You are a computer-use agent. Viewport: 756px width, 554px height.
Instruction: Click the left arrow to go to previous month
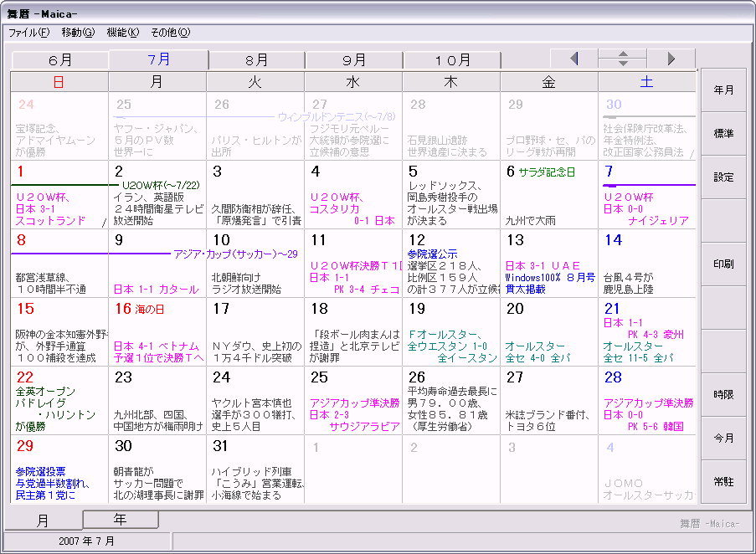(573, 59)
